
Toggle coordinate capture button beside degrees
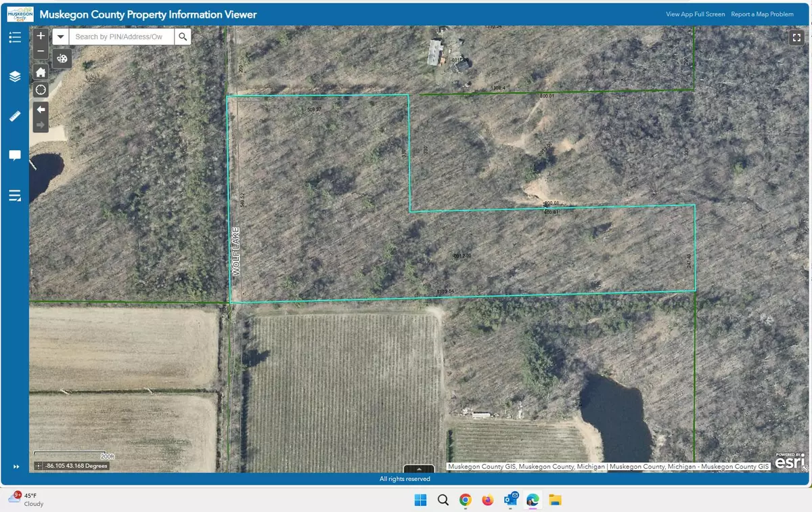pos(39,466)
